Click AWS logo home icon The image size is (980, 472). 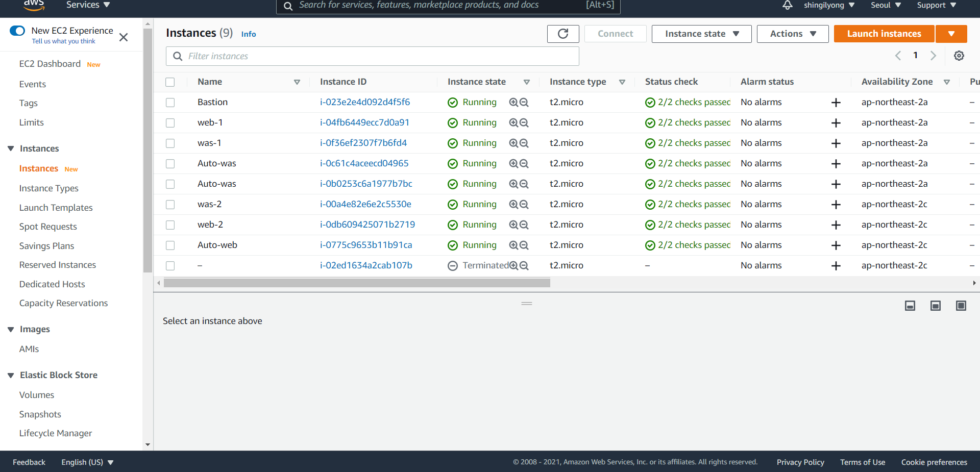[x=34, y=5]
